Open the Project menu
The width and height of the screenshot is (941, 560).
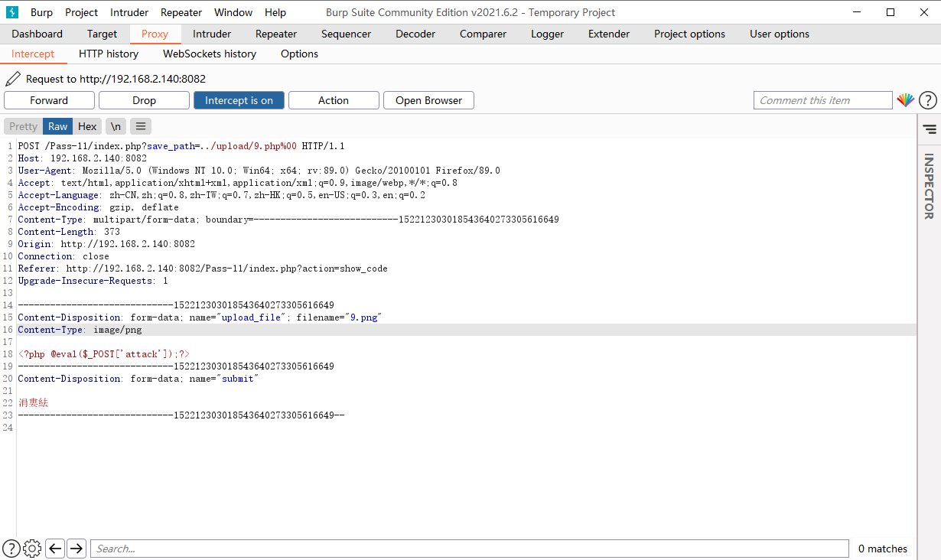[x=82, y=12]
